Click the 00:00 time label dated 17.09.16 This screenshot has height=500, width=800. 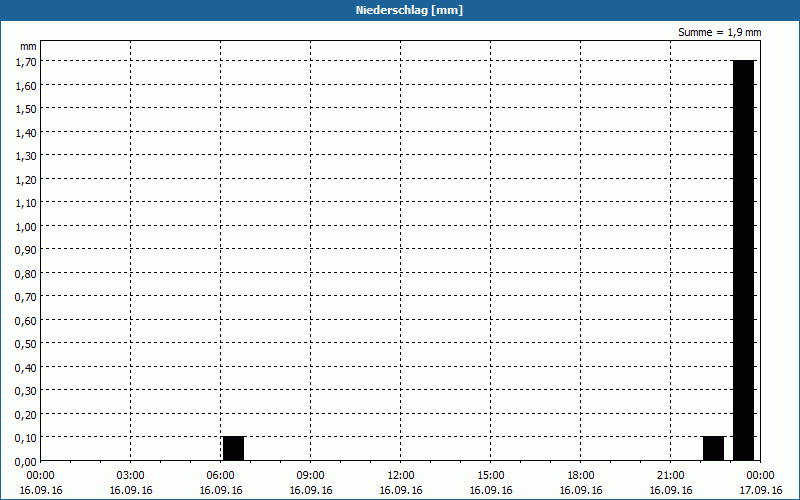point(760,476)
